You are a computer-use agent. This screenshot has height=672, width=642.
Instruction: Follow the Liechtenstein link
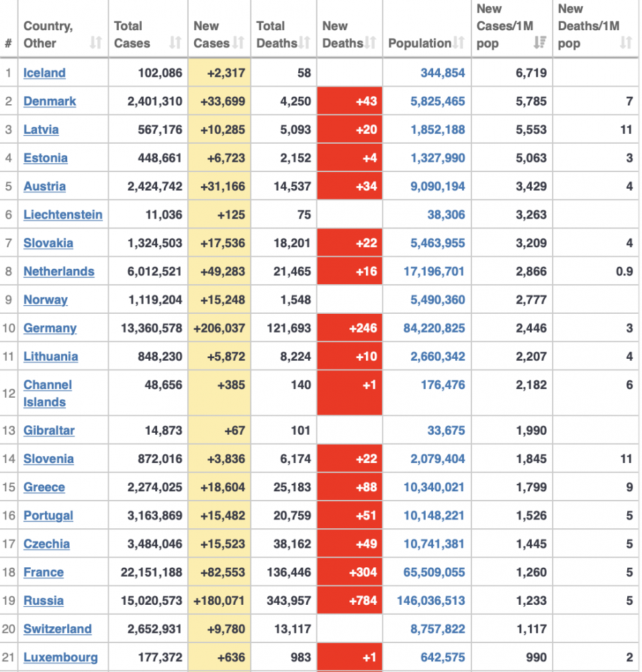tap(63, 214)
